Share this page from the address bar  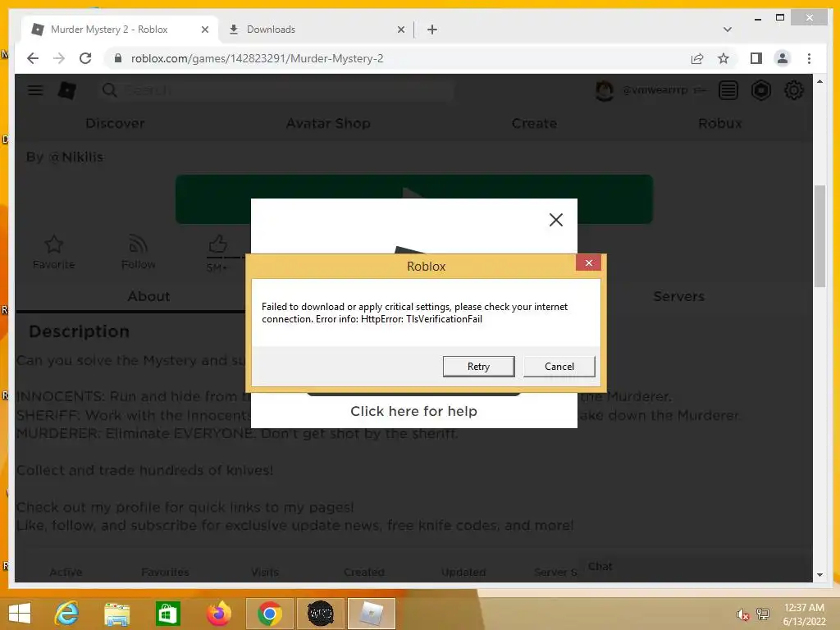click(697, 58)
